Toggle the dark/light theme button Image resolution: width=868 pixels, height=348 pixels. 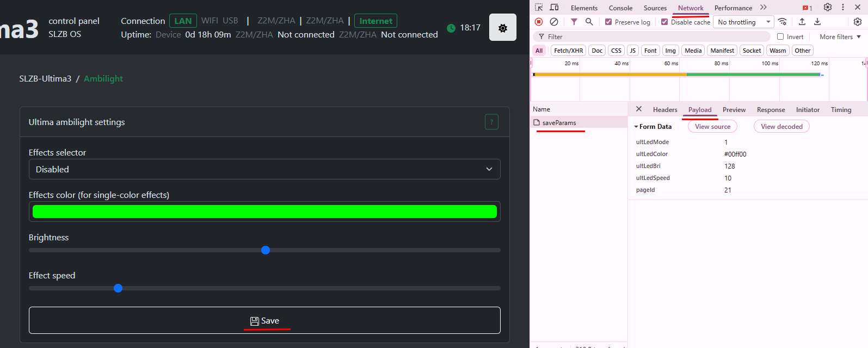503,28
